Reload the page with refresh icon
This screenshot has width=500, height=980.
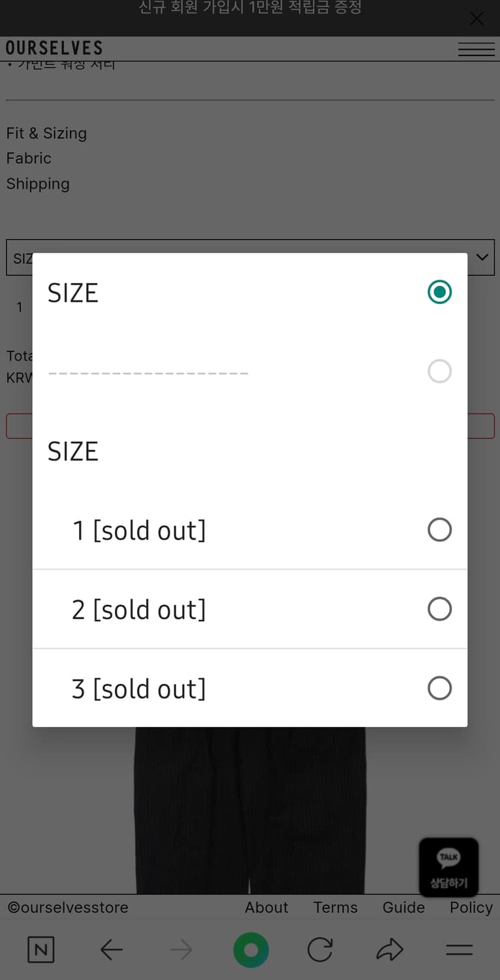coord(320,949)
